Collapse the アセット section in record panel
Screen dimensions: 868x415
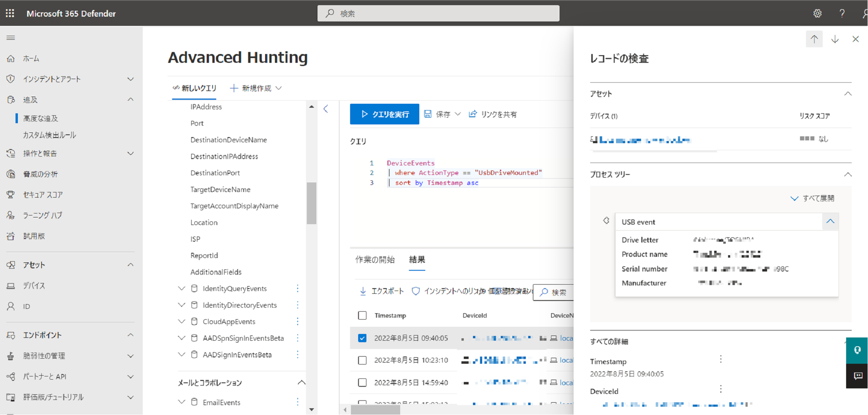(848, 94)
